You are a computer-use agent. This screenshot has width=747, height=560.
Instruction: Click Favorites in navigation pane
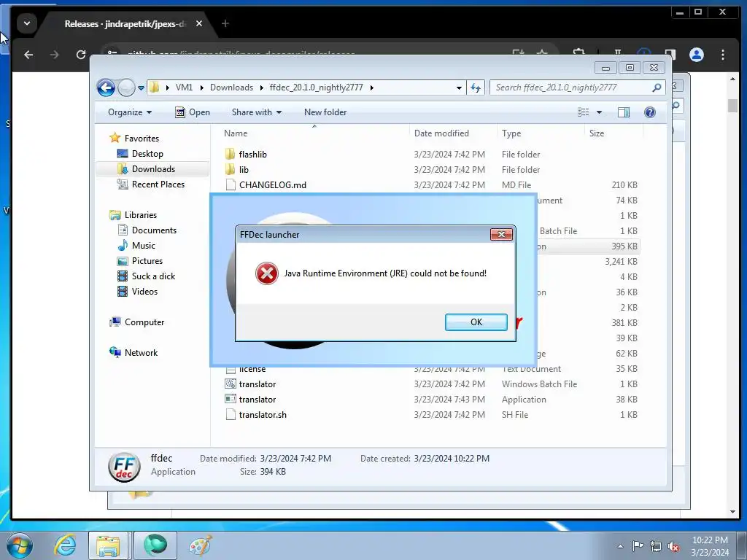click(142, 138)
